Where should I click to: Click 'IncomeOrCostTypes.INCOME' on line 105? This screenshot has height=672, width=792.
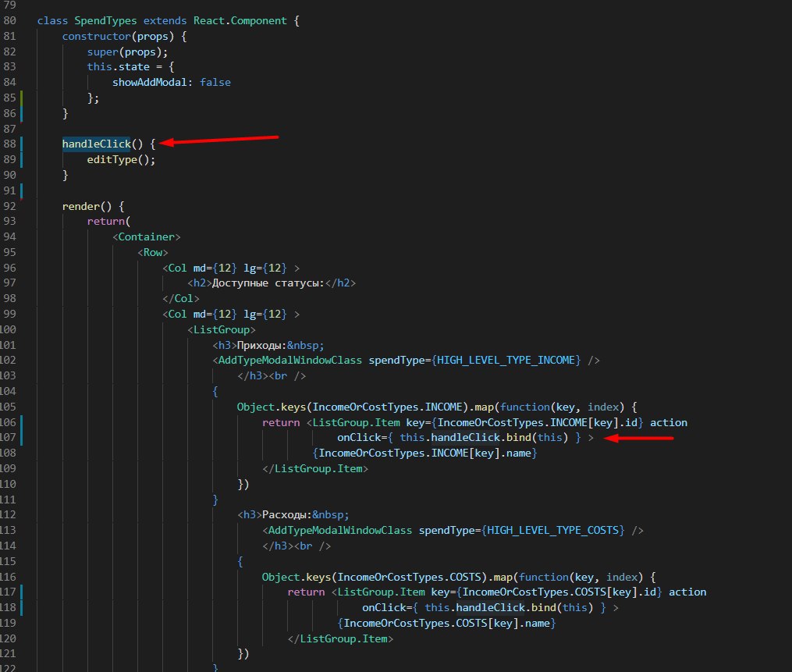click(387, 407)
